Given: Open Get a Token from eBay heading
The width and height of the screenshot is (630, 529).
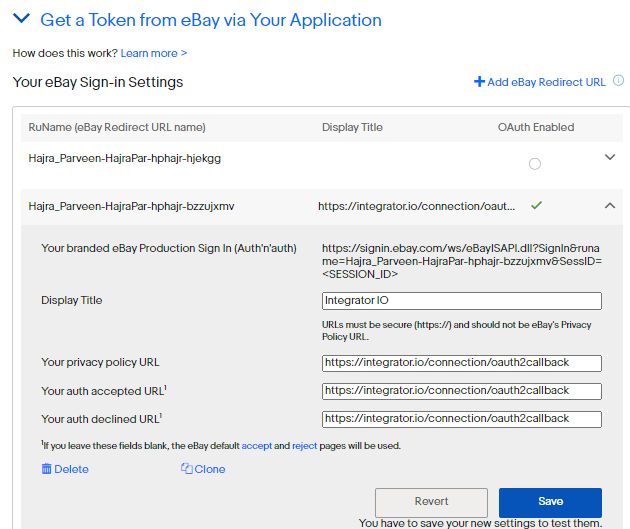Looking at the screenshot, I should 211,20.
